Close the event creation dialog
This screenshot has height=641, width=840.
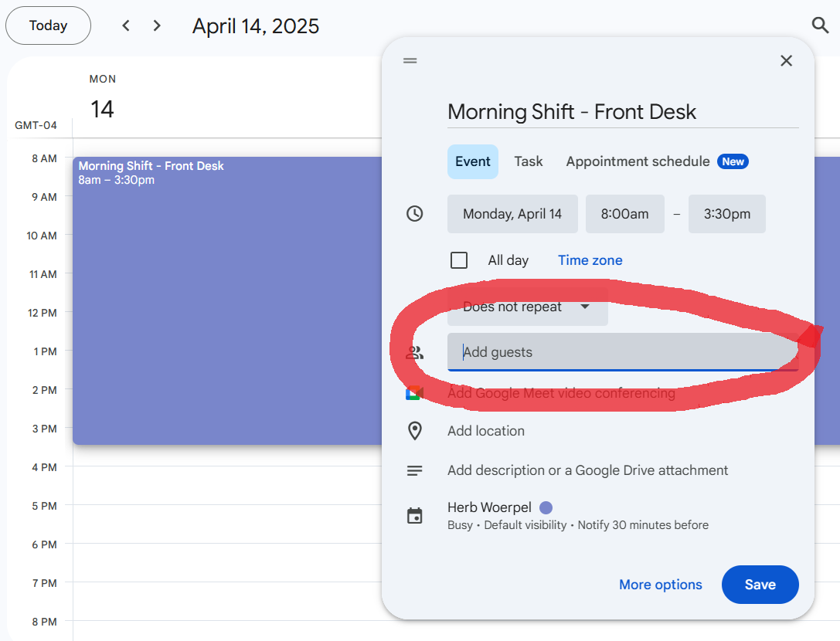coord(786,61)
